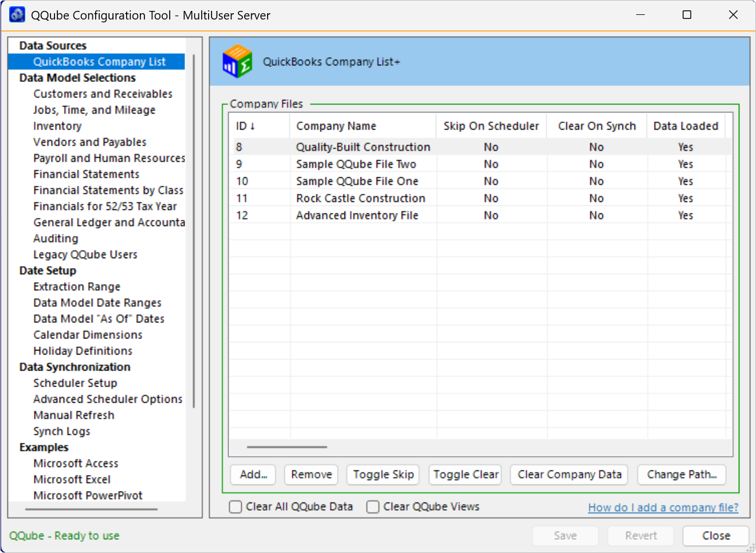Open Extraction Range settings
Screen dimensions: 756x553
click(x=77, y=286)
